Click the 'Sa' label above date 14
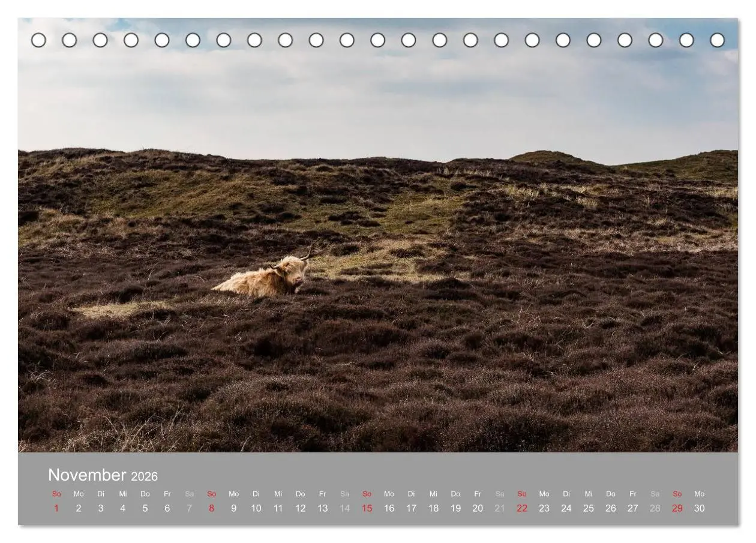The image size is (756, 543). tap(345, 494)
